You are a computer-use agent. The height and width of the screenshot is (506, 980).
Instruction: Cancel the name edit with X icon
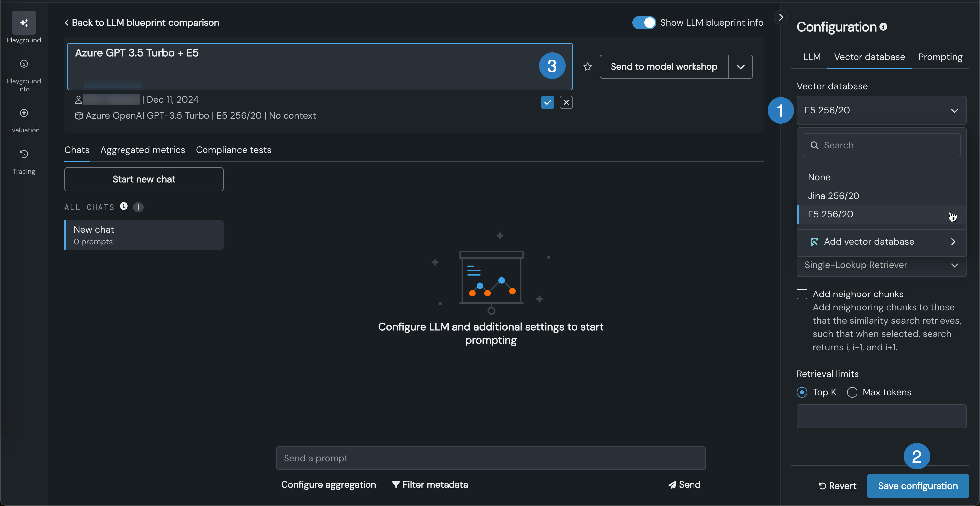[566, 102]
